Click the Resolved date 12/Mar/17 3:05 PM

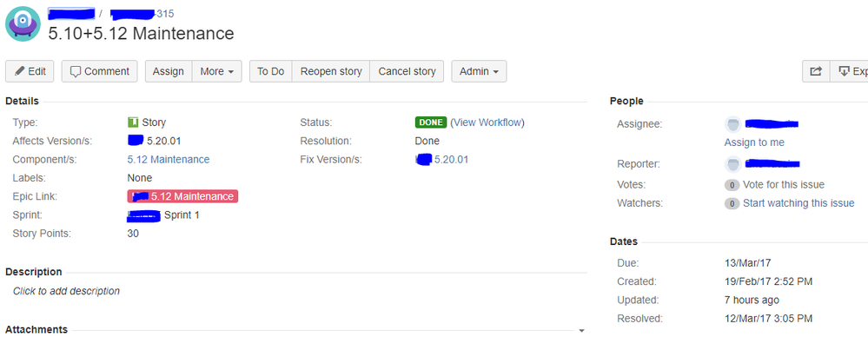768,318
